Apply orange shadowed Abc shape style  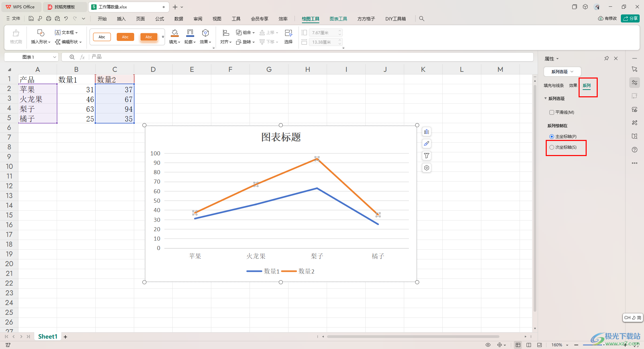click(149, 37)
